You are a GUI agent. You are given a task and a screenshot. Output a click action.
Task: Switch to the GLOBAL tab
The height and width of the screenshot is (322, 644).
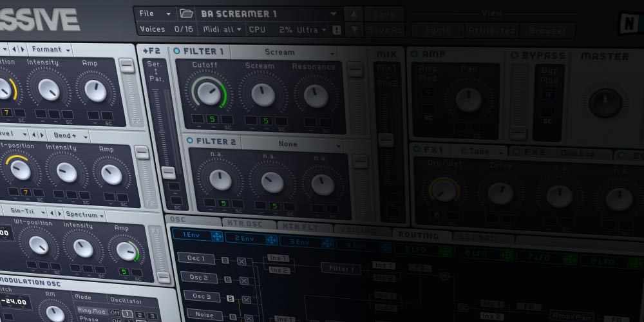click(482, 238)
